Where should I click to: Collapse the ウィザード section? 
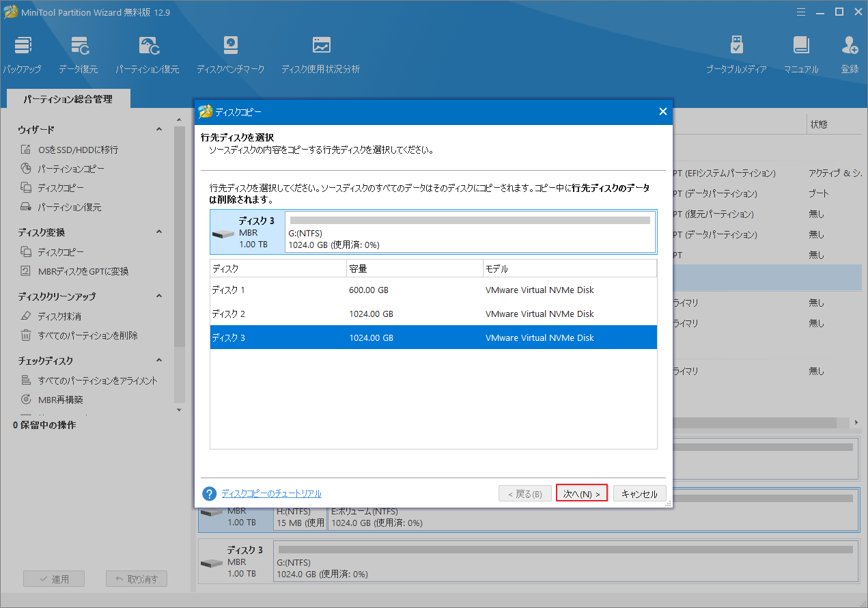[159, 129]
